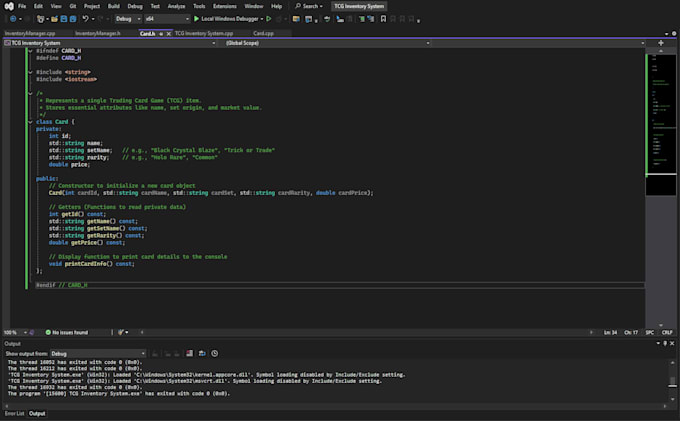
Task: Click the Output panel vertical scrollbar
Action: (x=672, y=381)
